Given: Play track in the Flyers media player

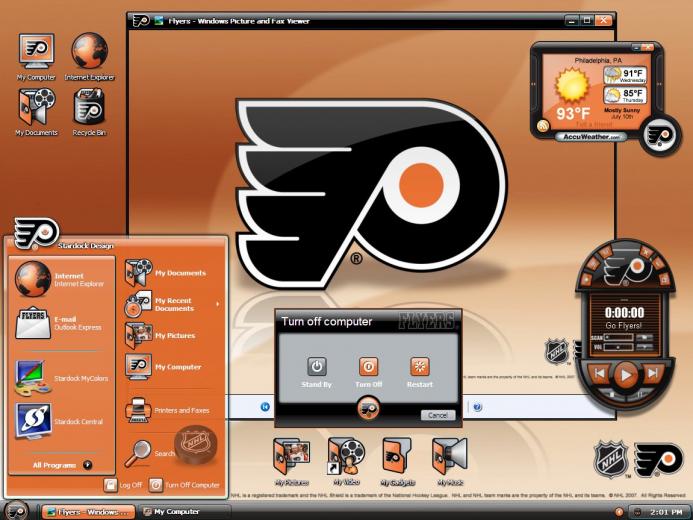Looking at the screenshot, I should pos(625,375).
